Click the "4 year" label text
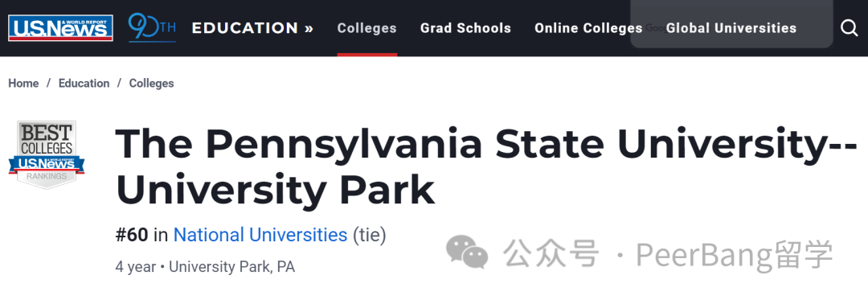 [136, 267]
